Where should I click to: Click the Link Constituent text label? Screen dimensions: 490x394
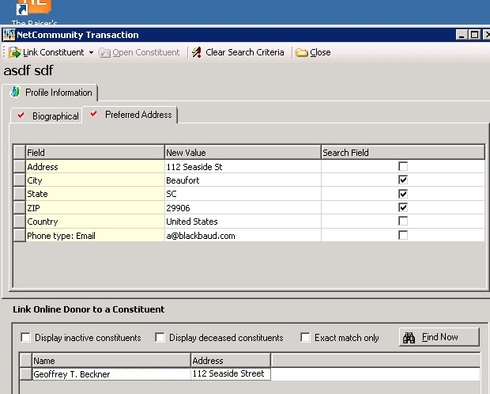tap(53, 52)
